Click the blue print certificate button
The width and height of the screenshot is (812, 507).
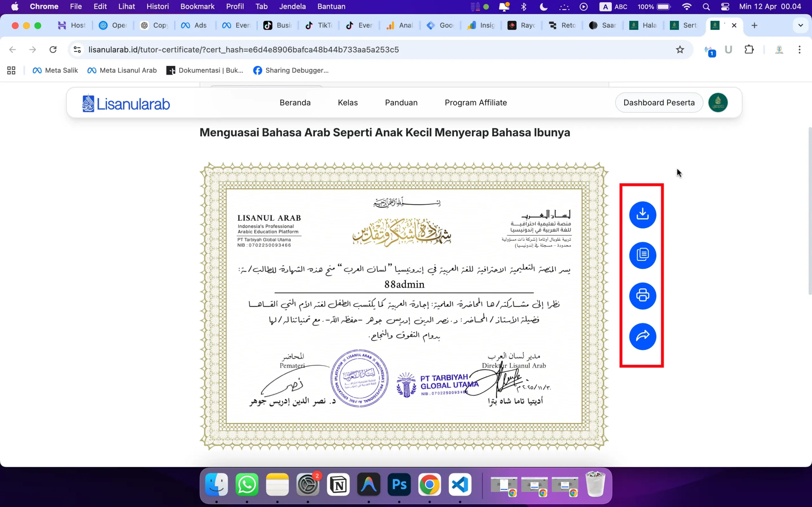642,296
